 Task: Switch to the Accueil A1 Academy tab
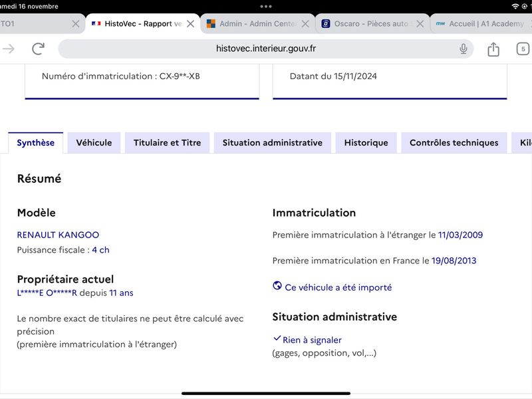[481, 24]
